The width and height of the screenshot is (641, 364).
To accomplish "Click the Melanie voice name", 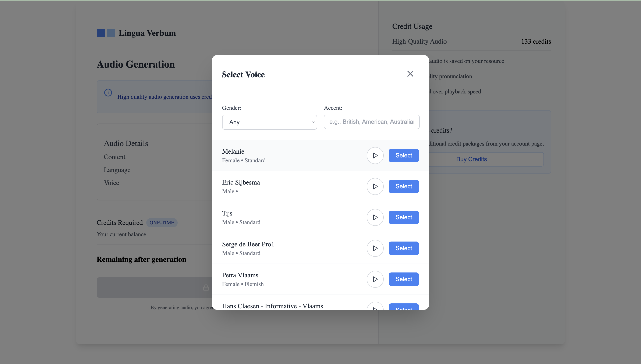I will [x=233, y=151].
